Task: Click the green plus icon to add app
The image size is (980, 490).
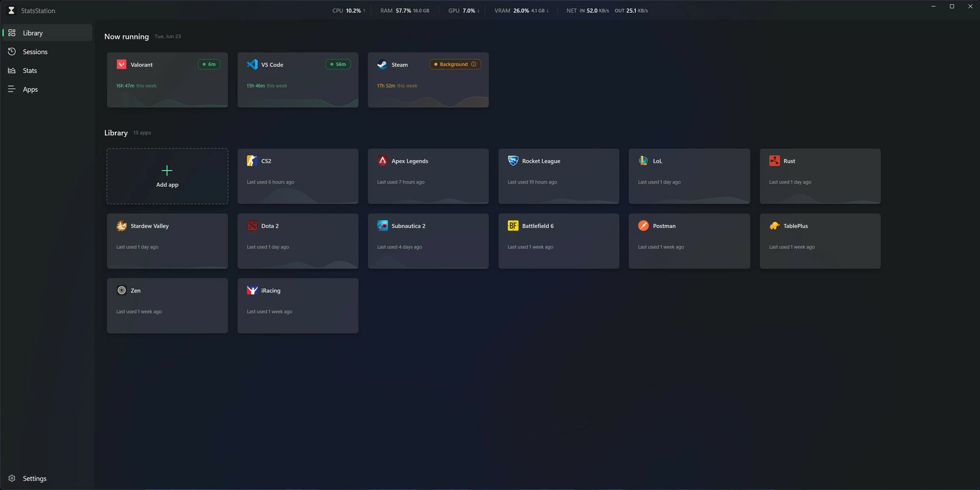Action: point(167,170)
